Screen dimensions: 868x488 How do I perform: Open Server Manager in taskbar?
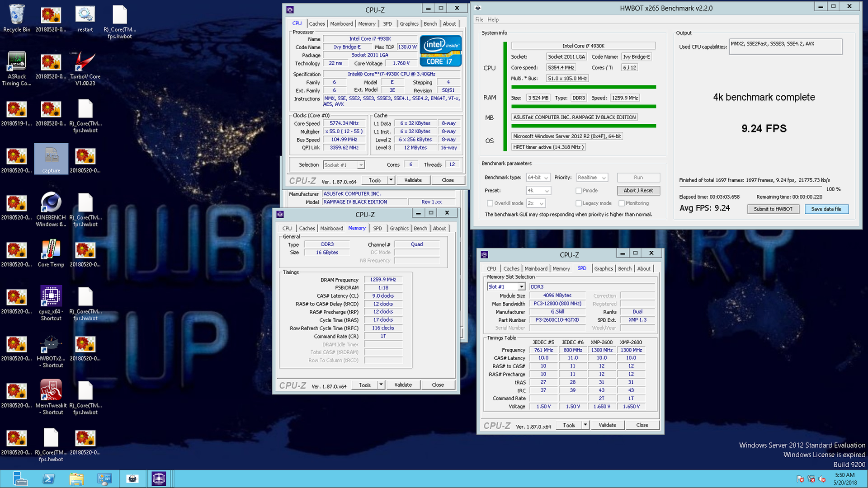click(20, 479)
